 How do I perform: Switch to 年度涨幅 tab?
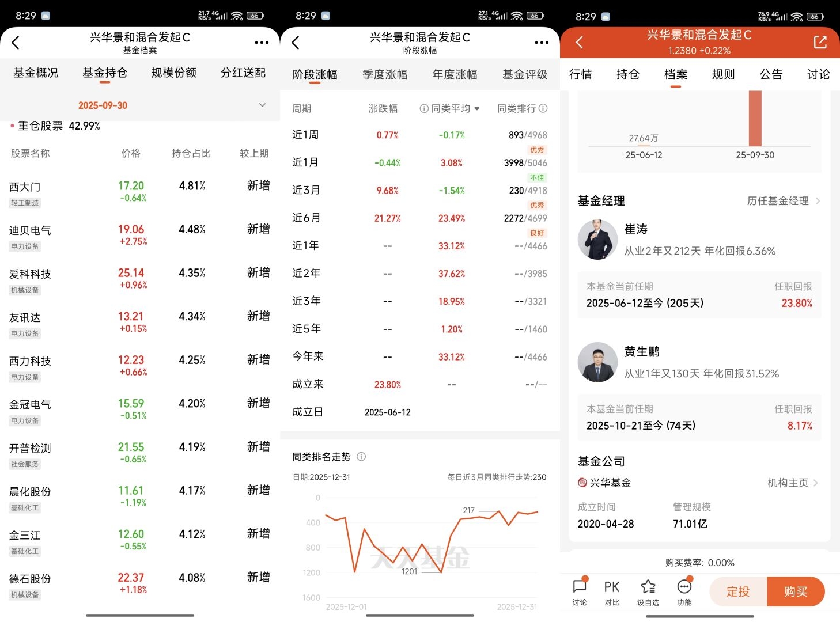point(455,75)
